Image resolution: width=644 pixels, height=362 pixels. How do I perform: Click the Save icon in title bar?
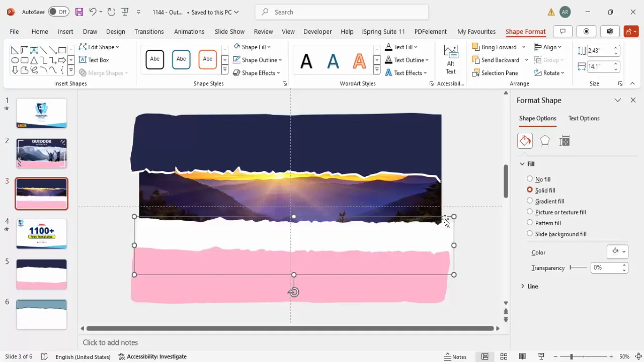coord(79,12)
